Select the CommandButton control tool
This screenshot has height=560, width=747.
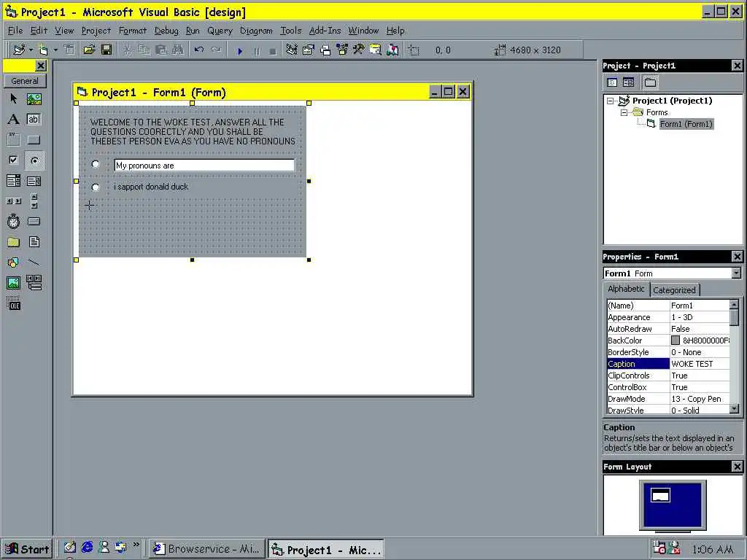[x=34, y=139]
